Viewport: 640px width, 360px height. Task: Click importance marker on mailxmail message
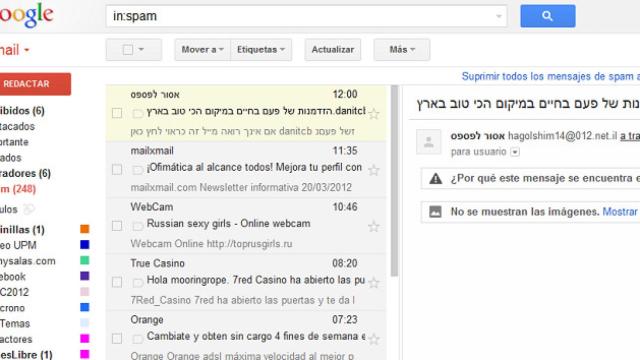pos(138,170)
